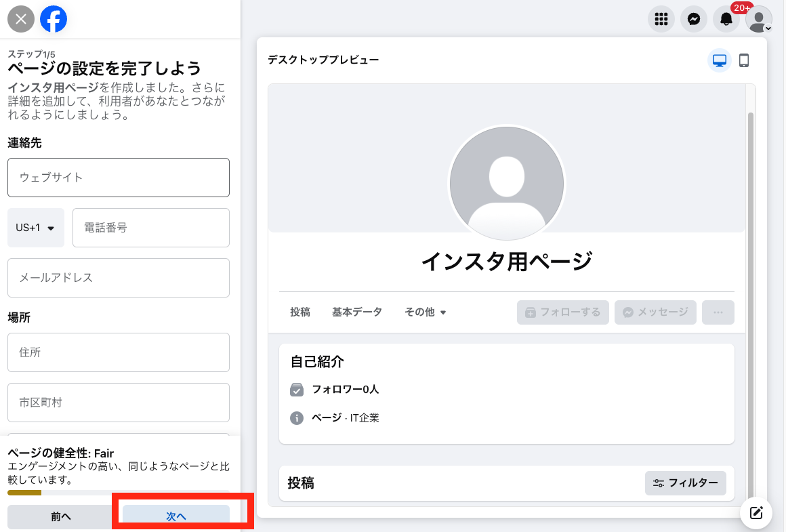
Task: Open the apps grid menu icon
Action: pyautogui.click(x=661, y=18)
